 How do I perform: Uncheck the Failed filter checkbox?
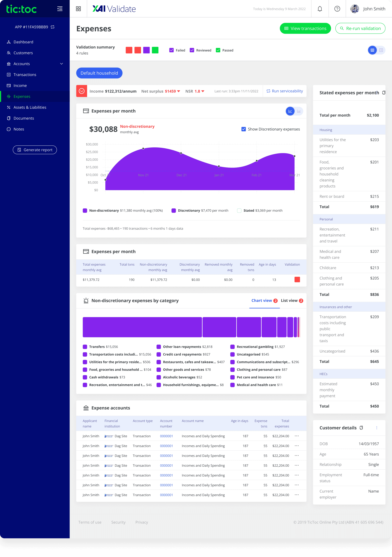tap(172, 50)
